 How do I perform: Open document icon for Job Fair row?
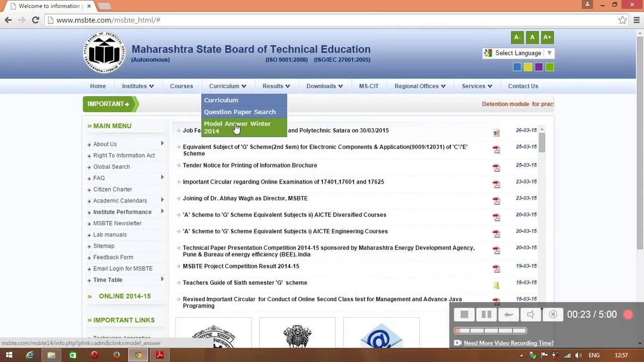coord(497,133)
